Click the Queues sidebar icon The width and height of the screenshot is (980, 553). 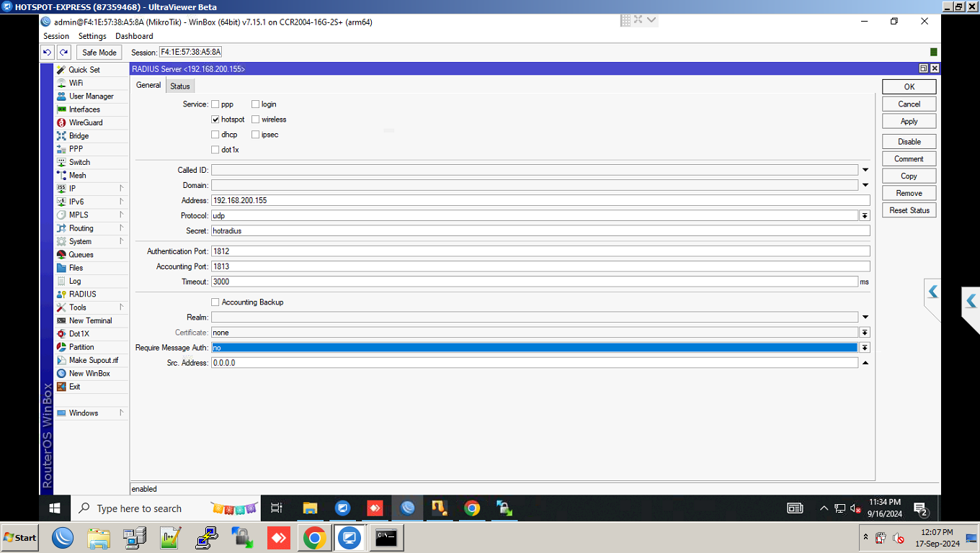pos(62,255)
